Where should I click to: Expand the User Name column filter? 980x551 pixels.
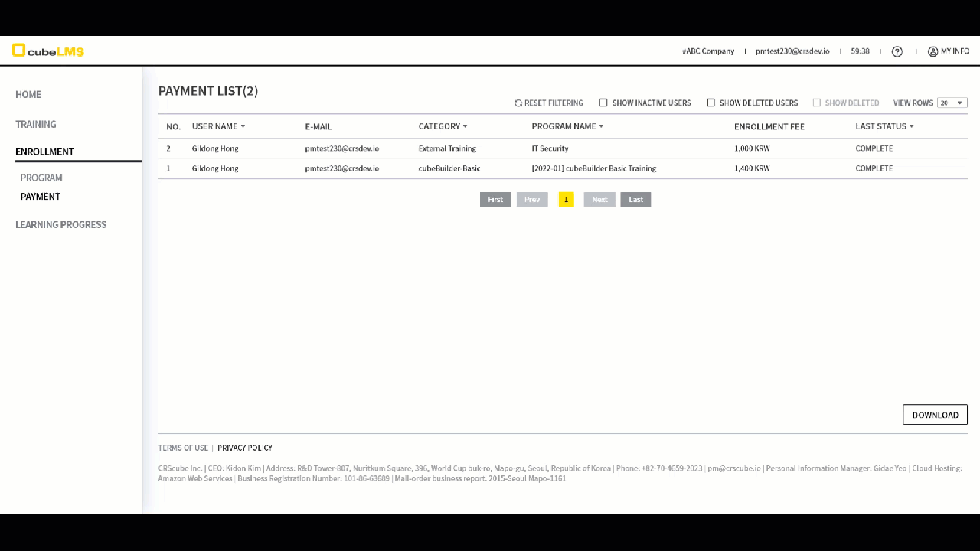pyautogui.click(x=243, y=126)
